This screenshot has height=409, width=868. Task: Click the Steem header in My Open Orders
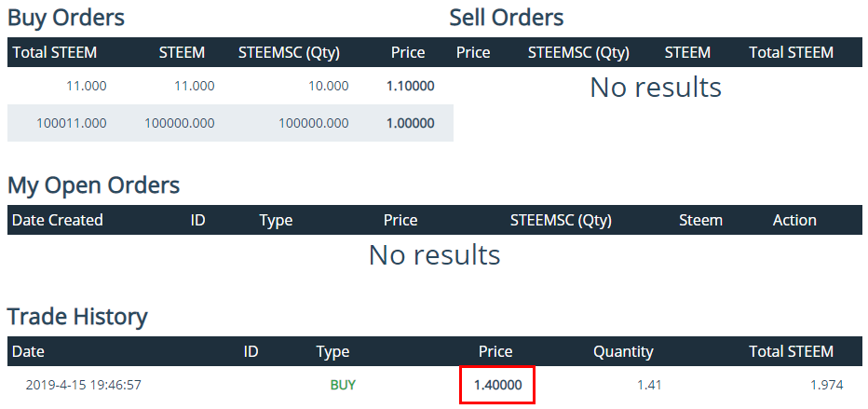pos(700,220)
